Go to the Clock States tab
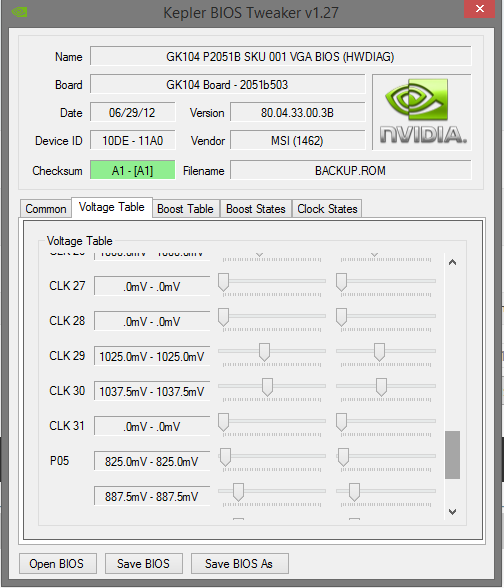The height and width of the screenshot is (588, 504). 327,208
